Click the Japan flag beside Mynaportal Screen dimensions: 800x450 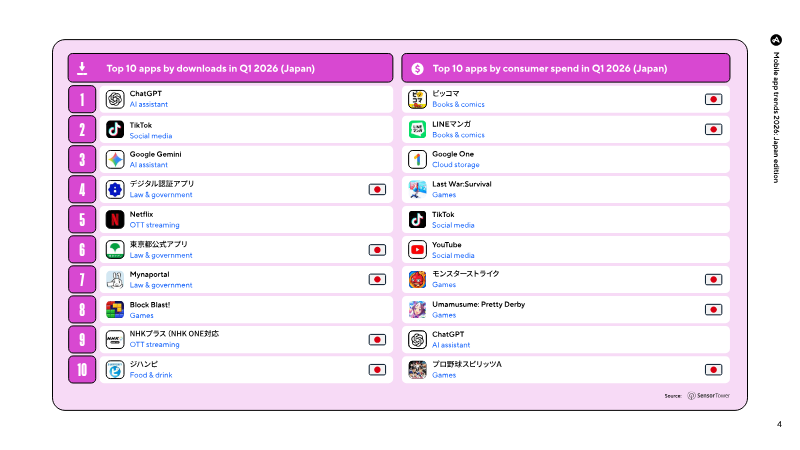click(x=377, y=280)
